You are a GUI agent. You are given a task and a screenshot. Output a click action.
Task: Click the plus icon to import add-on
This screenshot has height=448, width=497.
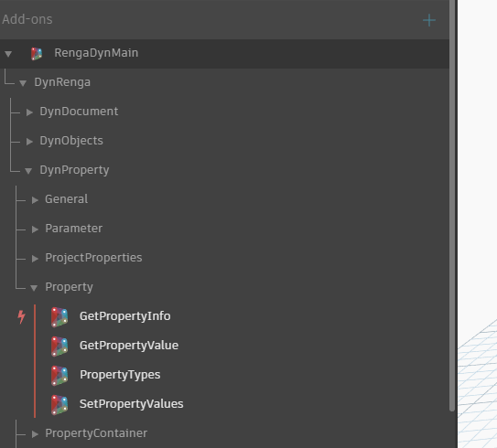(x=429, y=20)
